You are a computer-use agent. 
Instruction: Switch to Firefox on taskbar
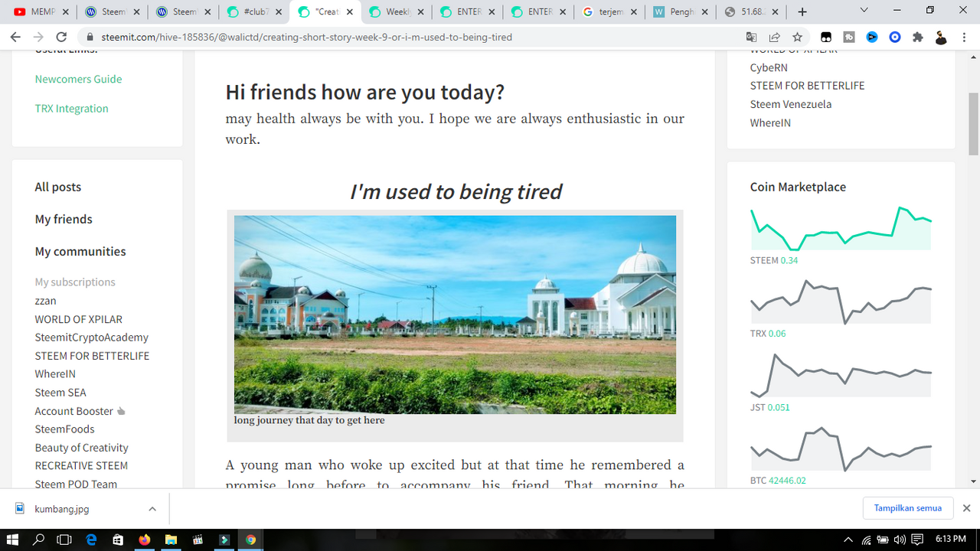tap(144, 540)
